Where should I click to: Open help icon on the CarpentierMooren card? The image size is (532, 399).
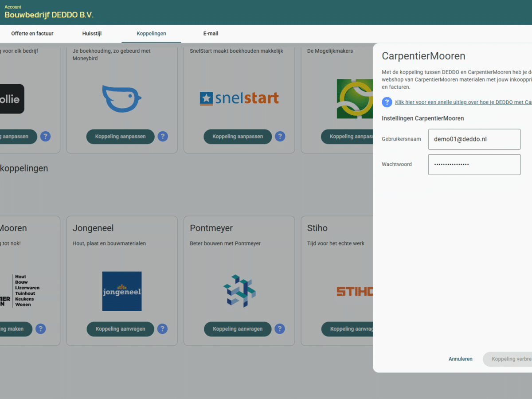41,329
